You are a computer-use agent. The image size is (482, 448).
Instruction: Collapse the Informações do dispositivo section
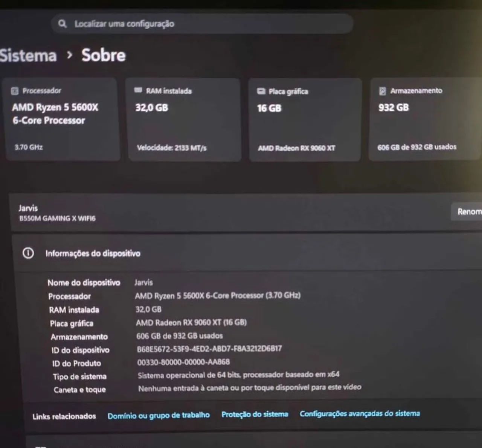pyautogui.click(x=247, y=253)
